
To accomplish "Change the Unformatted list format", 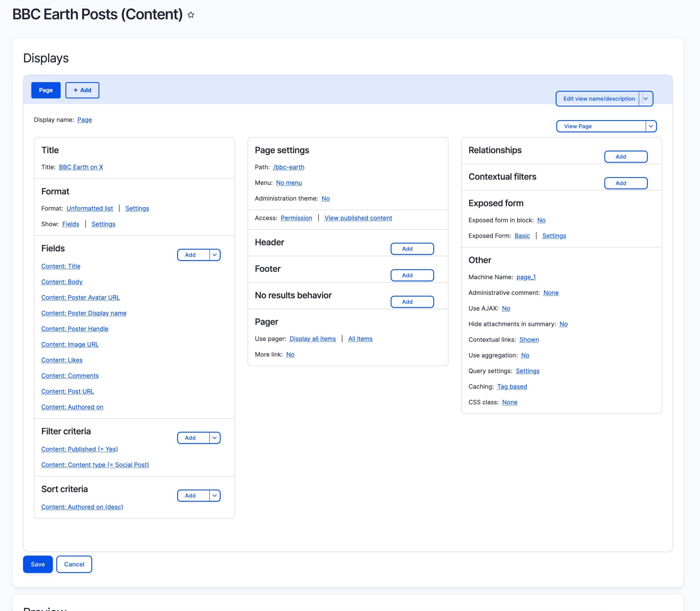I will [x=90, y=208].
